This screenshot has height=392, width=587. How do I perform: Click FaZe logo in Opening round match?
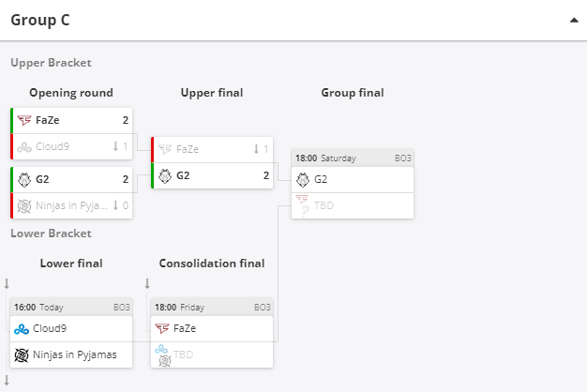[24, 120]
